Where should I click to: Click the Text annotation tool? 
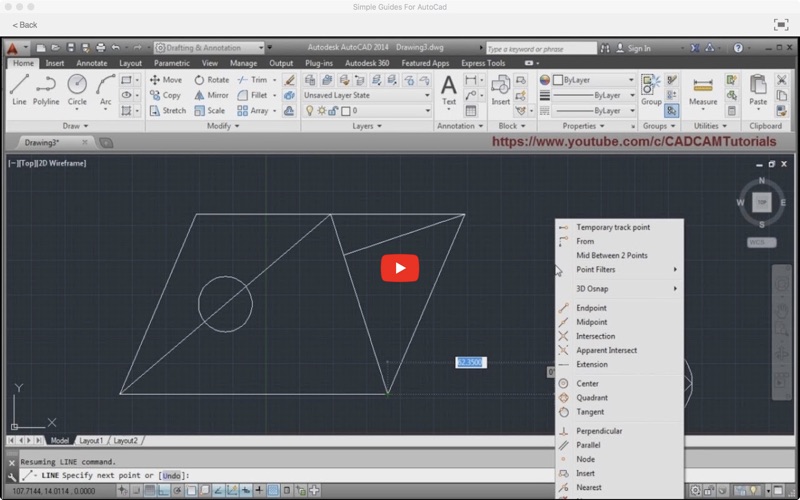[x=448, y=90]
